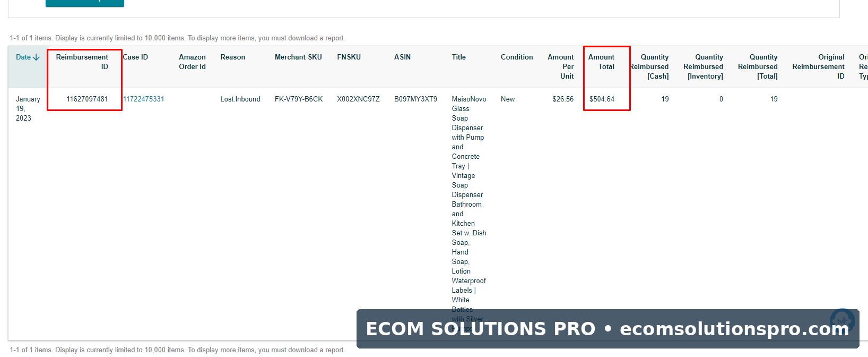The width and height of the screenshot is (868, 357).
Task: Select the Merchant SKU column header
Action: pos(298,57)
